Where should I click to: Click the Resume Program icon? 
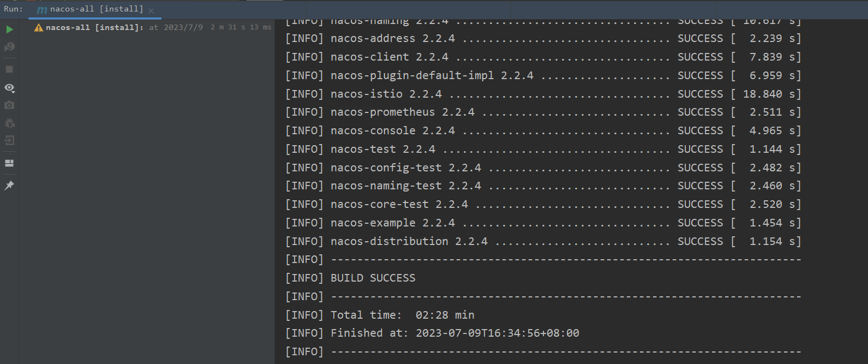9,47
